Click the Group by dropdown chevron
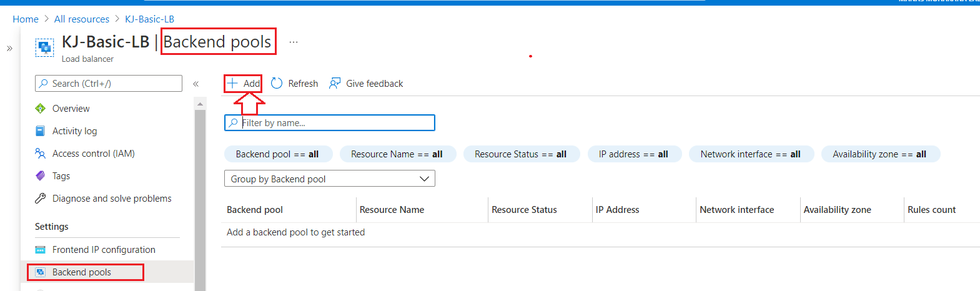Image resolution: width=980 pixels, height=291 pixels. (424, 179)
